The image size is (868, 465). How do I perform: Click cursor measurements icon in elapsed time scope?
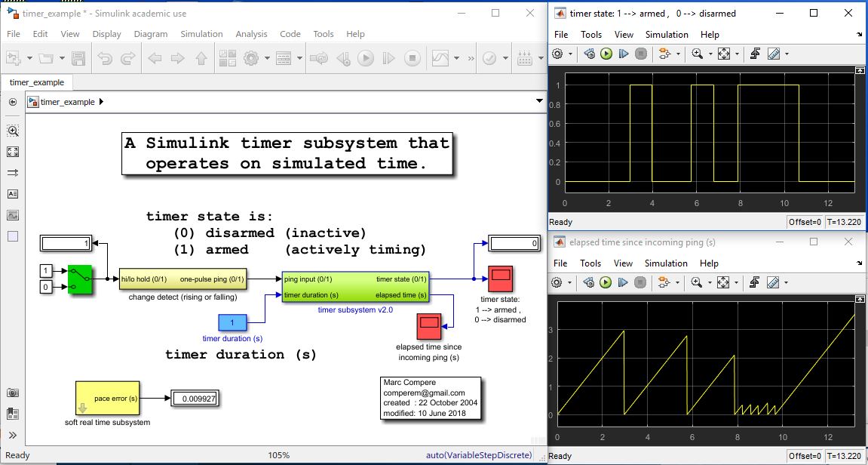(x=773, y=282)
